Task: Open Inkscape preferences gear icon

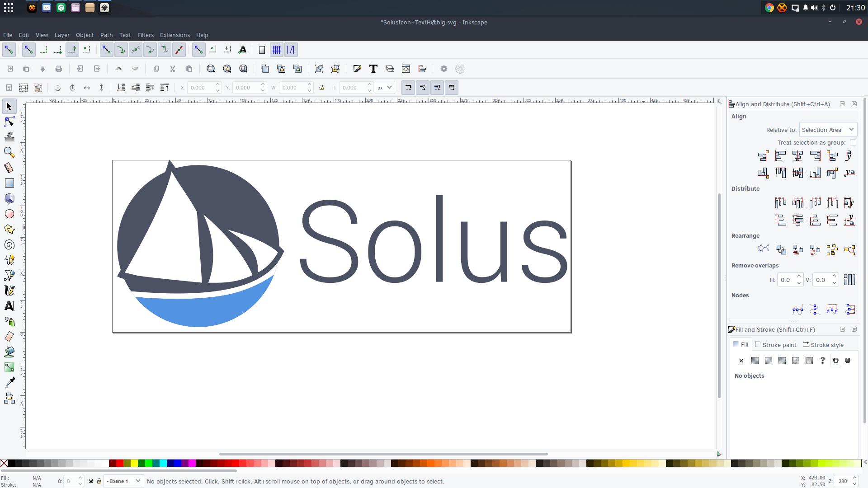Action: [x=444, y=69]
